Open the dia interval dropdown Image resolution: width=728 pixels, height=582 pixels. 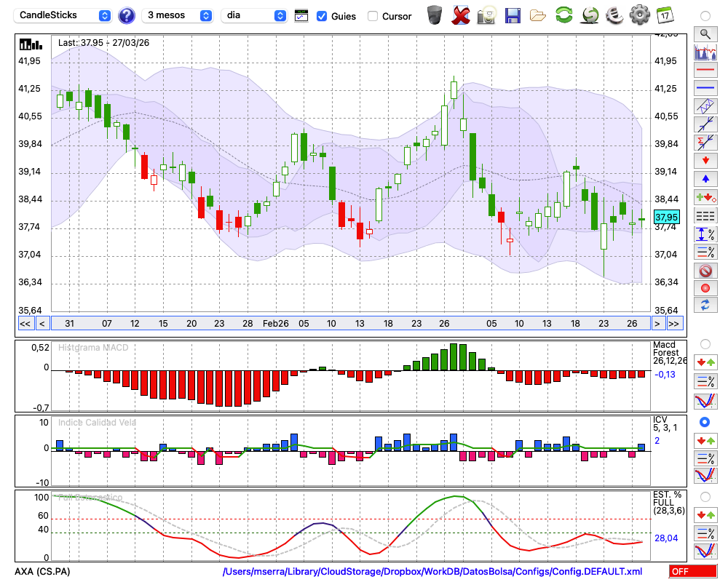pos(254,15)
